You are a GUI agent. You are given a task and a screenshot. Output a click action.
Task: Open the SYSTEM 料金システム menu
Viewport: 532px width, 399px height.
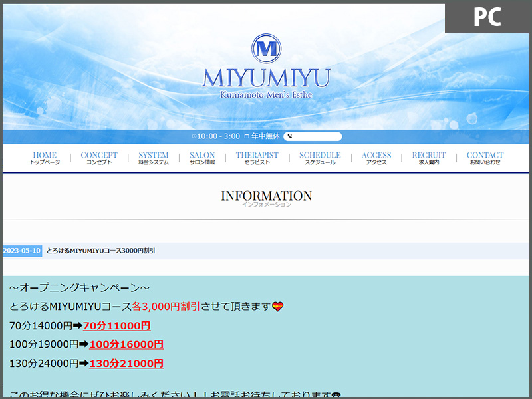[154, 158]
